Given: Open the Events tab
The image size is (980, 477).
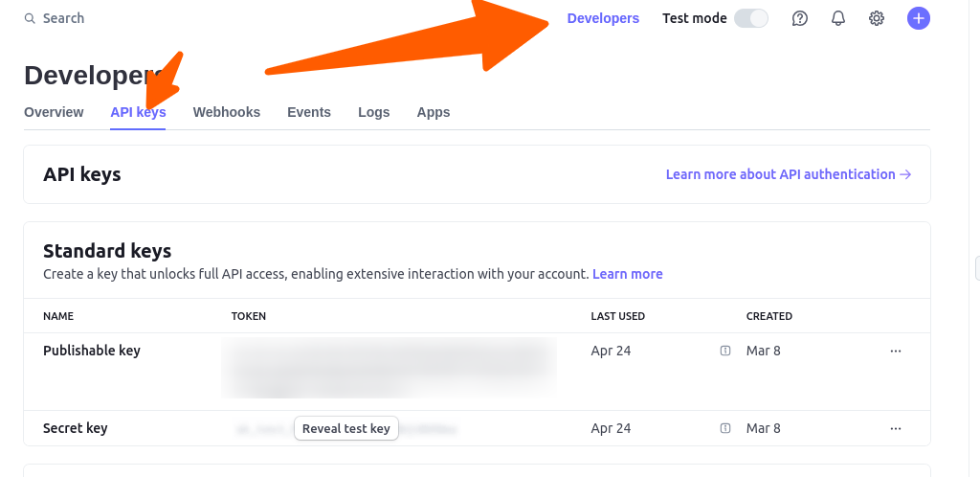Looking at the screenshot, I should click(309, 112).
